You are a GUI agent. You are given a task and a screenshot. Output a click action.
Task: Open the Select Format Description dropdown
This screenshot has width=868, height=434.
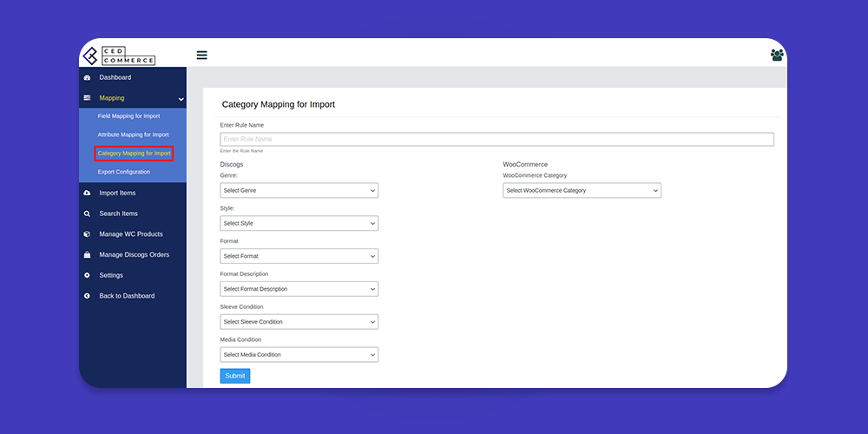pos(299,289)
